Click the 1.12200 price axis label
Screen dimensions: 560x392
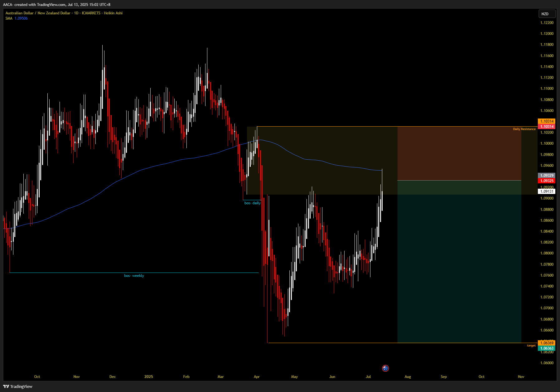pos(547,23)
